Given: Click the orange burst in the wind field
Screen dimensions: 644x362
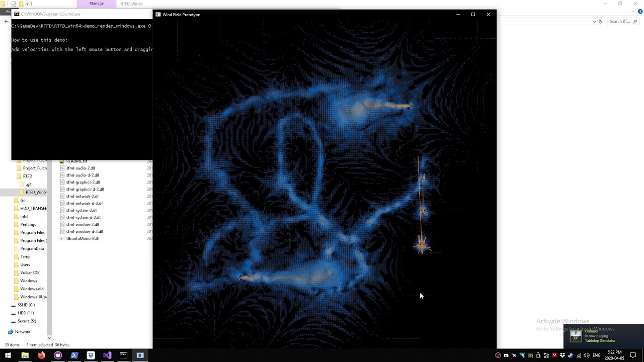Looking at the screenshot, I should (422, 245).
